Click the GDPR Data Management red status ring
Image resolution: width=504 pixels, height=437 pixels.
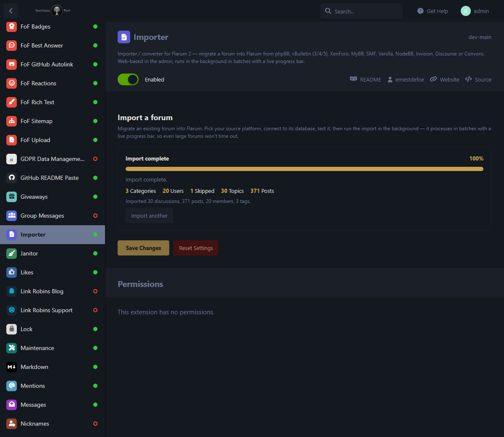(95, 159)
